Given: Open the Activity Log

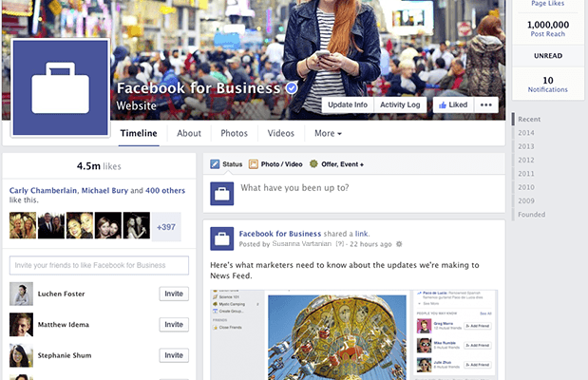Looking at the screenshot, I should click(400, 104).
